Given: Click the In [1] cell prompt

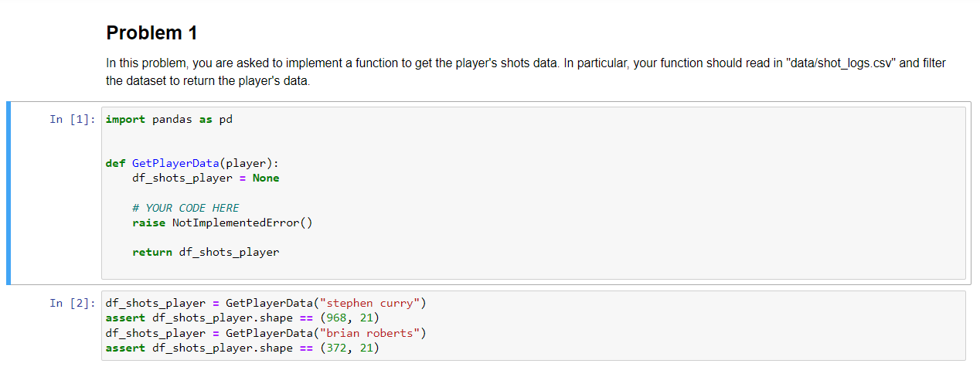Looking at the screenshot, I should tap(73, 119).
